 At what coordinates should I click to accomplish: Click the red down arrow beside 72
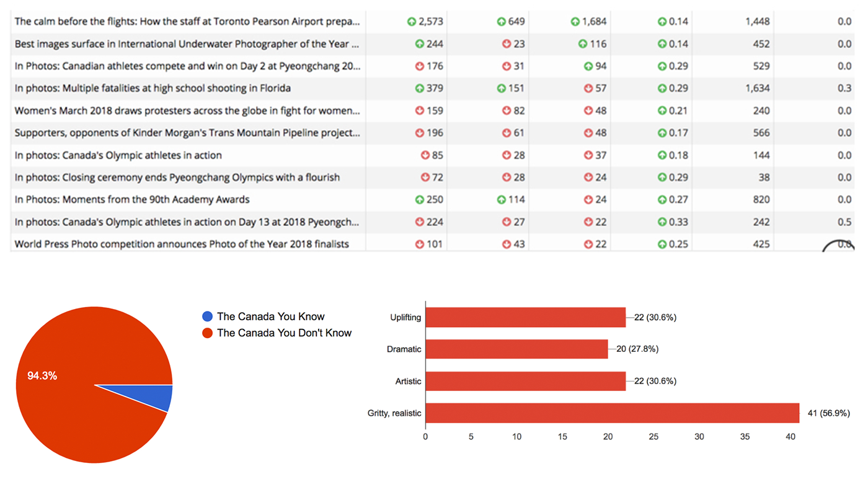point(425,177)
